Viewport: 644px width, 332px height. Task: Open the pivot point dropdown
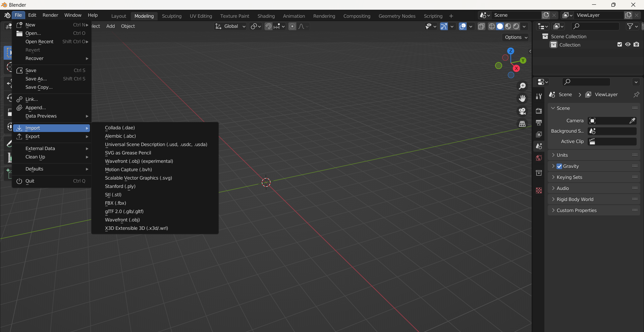pyautogui.click(x=256, y=26)
